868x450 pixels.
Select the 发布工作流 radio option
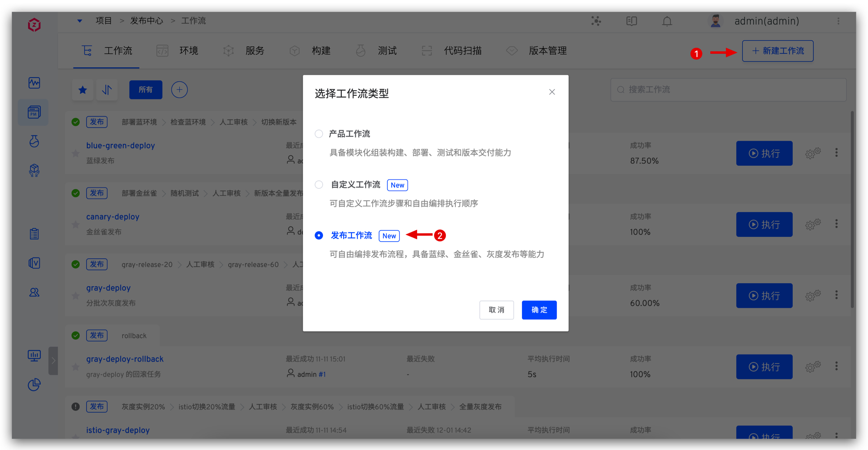pos(319,235)
